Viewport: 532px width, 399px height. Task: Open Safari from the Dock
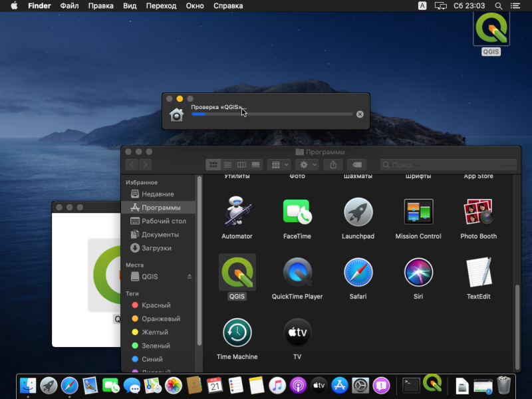[70, 386]
